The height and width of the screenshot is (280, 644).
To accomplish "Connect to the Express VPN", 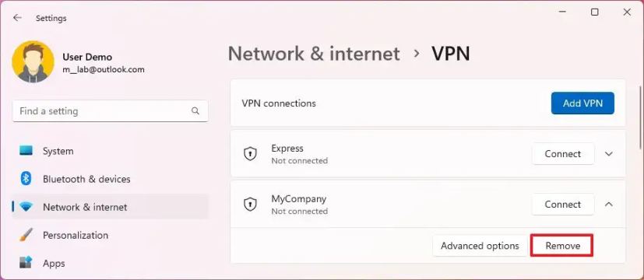I will tap(563, 154).
